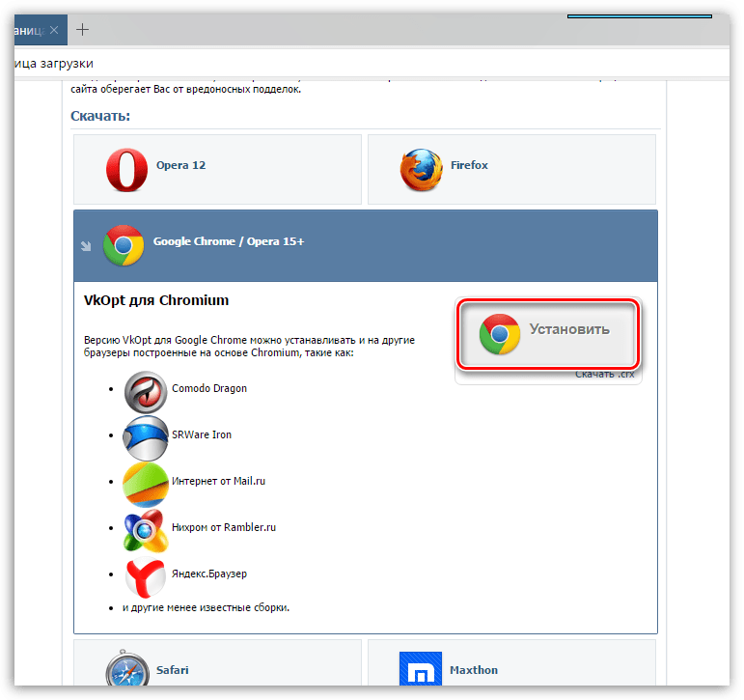Collapse the Google Chrome / Opera 15+ section arrow

pos(86,245)
